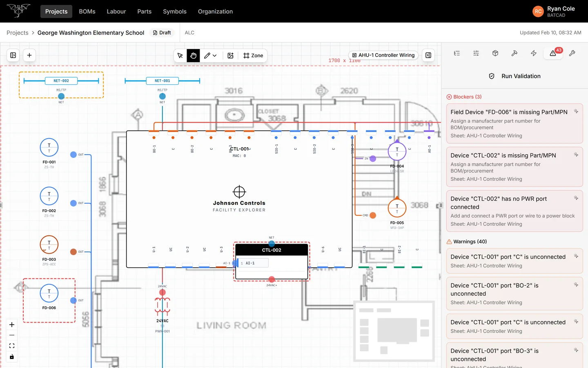The image size is (588, 368).
Task: Open the Projects menu tab
Action: pos(56,11)
